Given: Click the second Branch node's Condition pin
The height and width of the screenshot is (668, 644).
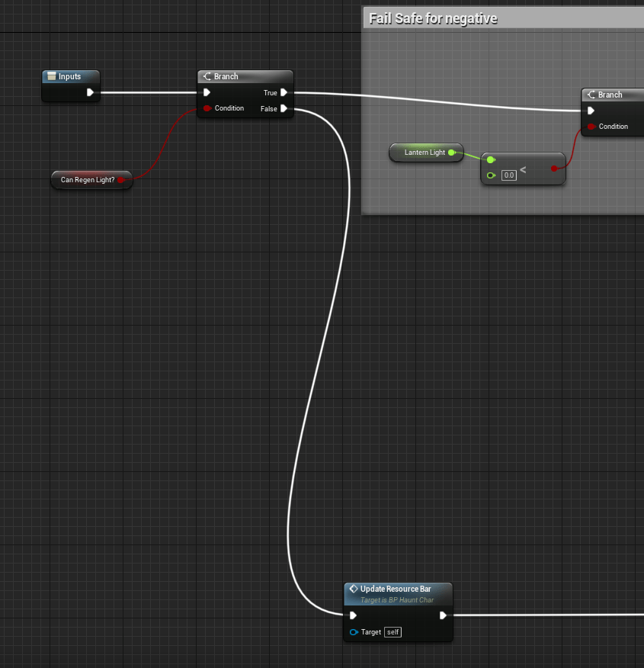Looking at the screenshot, I should [x=591, y=127].
